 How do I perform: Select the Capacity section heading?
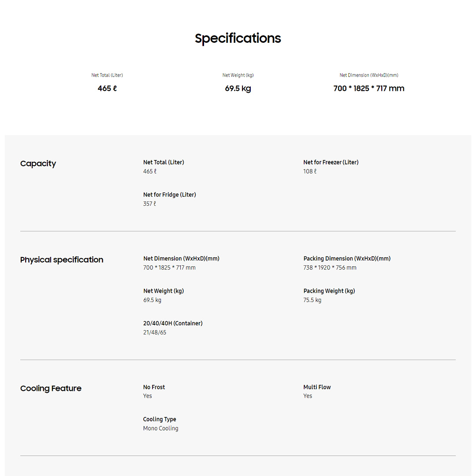[38, 164]
